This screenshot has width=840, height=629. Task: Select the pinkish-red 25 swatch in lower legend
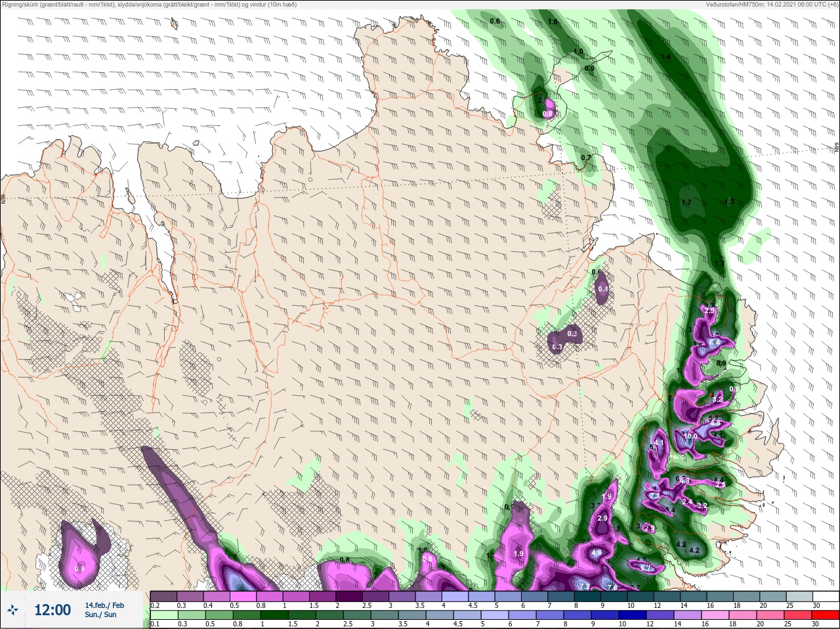pyautogui.click(x=799, y=615)
